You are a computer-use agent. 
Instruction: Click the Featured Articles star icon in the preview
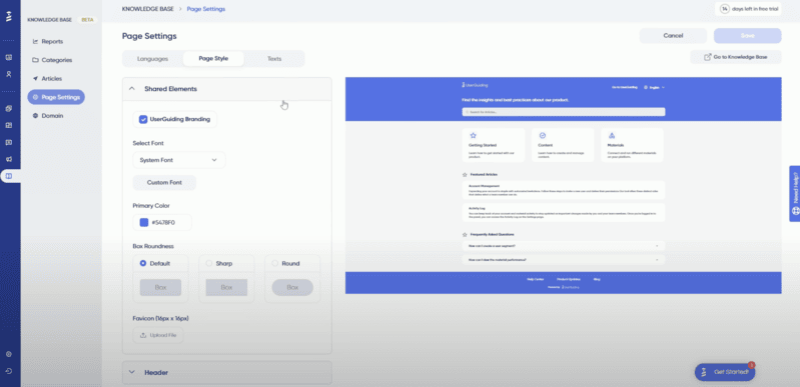465,174
